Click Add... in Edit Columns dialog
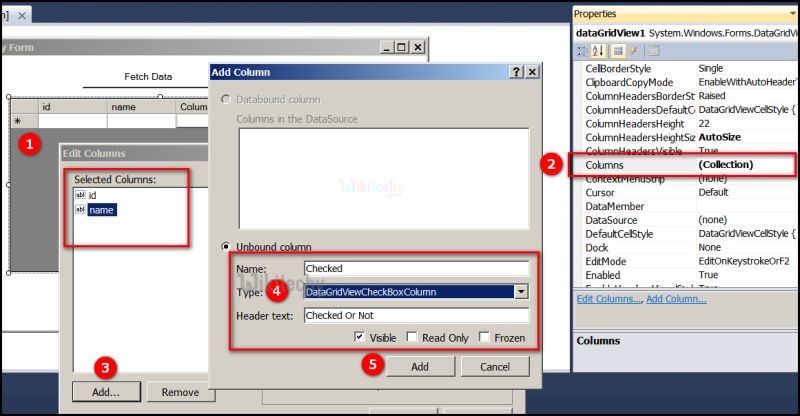The width and height of the screenshot is (800, 416). pos(106,392)
